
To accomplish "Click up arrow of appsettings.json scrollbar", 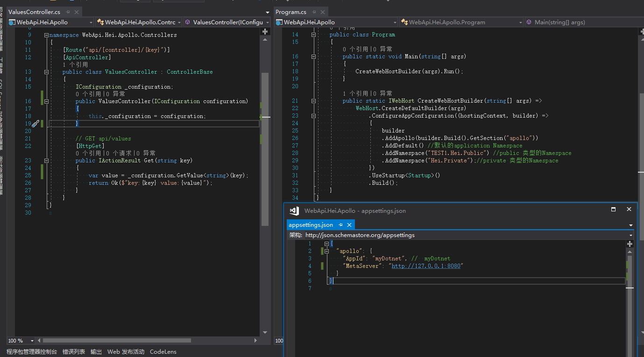I will click(630, 252).
